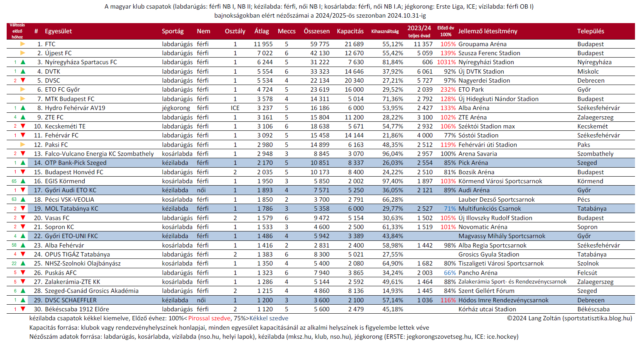Click the Egyesület column header

point(58,31)
